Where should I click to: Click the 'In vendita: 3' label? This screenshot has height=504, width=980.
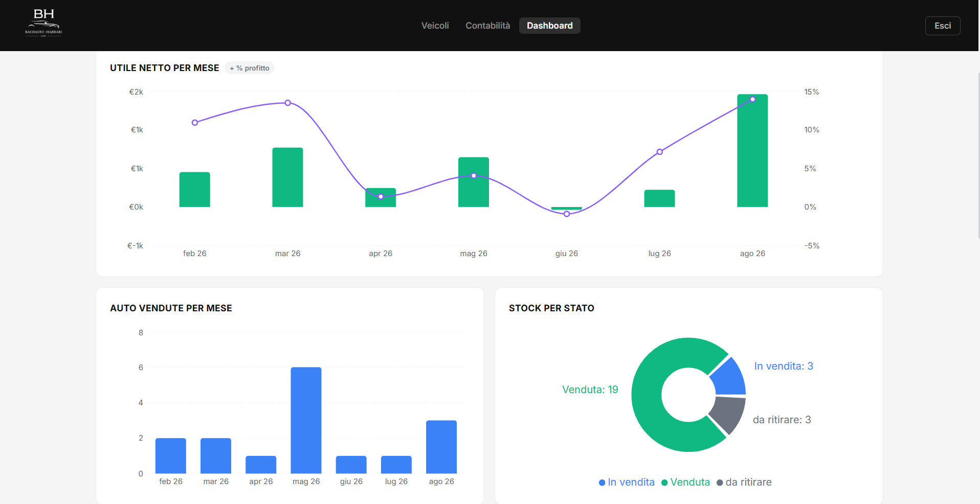point(784,366)
